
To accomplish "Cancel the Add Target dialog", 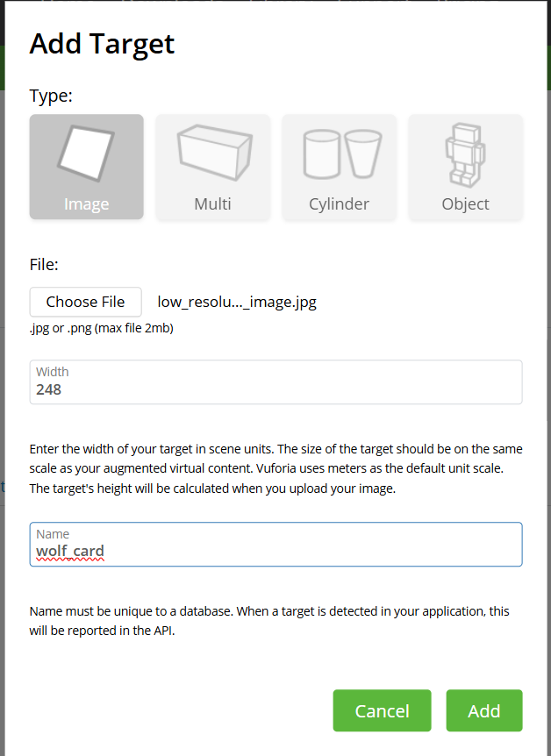I will coord(383,710).
